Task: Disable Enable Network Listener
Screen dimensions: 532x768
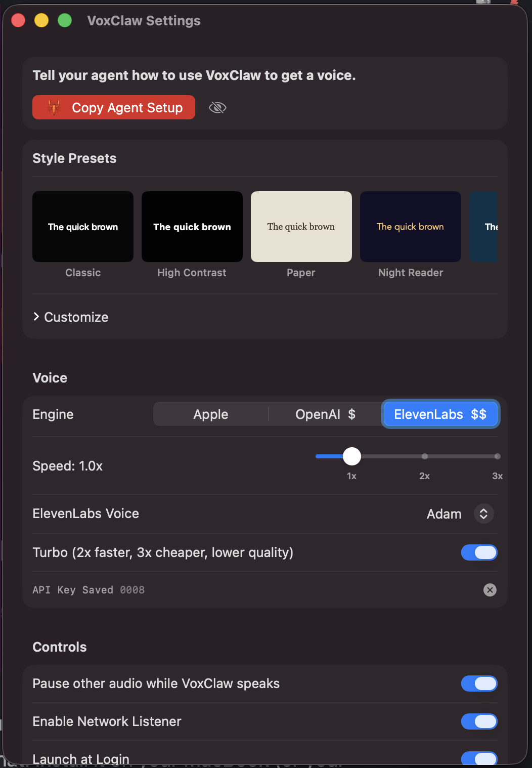Action: [479, 721]
